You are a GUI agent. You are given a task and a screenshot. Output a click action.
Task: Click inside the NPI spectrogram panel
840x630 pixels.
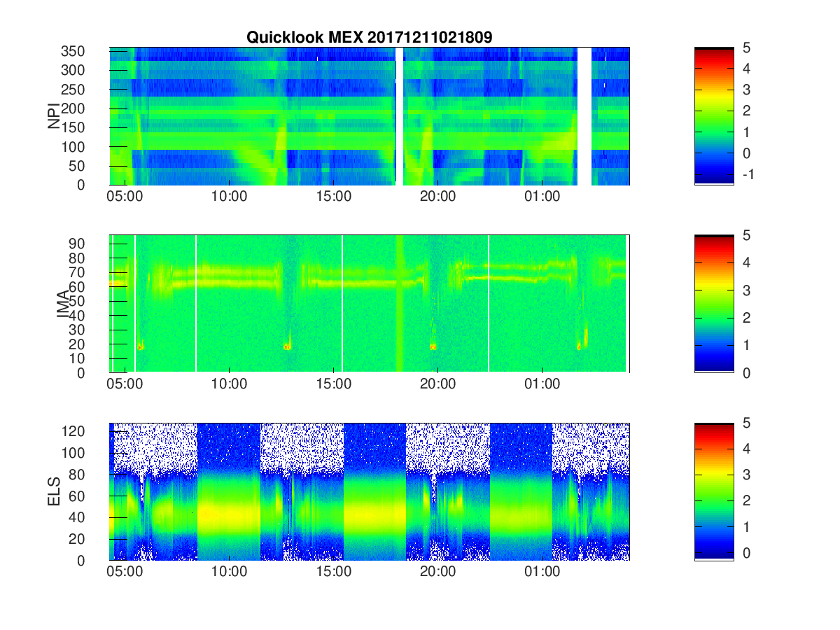pos(369,116)
